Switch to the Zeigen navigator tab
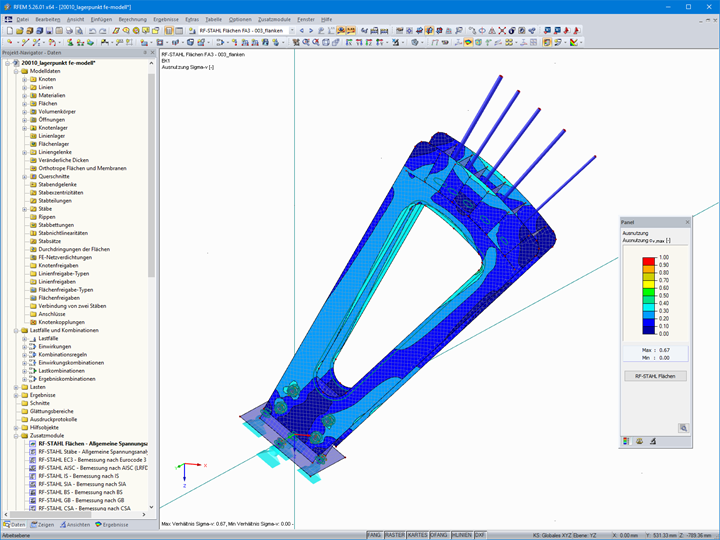 pyautogui.click(x=42, y=524)
